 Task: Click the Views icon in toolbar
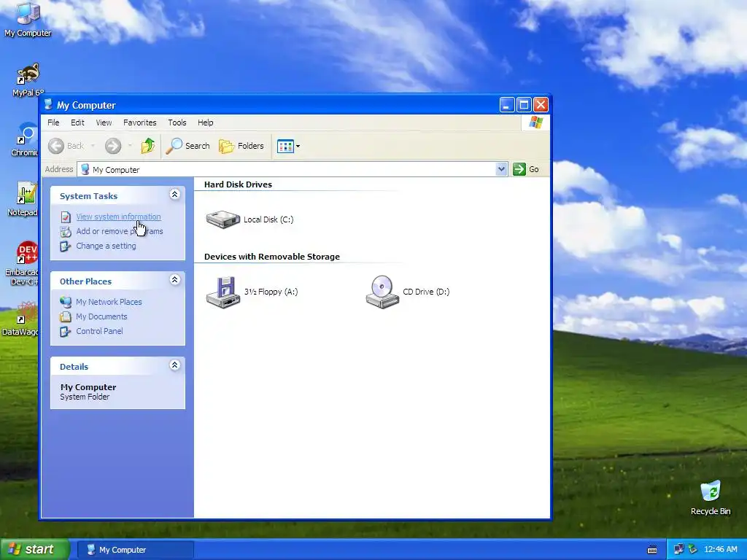tap(285, 146)
